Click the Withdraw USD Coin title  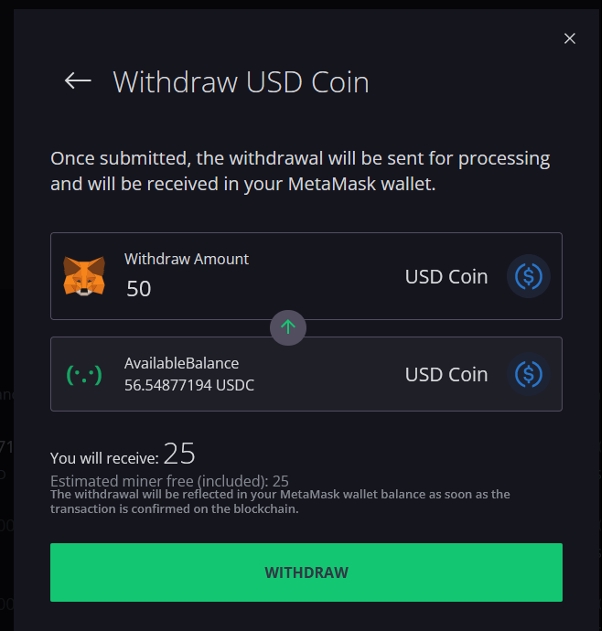coord(241,82)
